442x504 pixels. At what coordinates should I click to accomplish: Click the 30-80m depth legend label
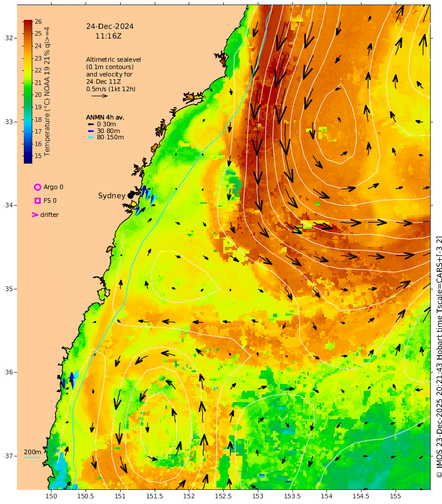108,131
